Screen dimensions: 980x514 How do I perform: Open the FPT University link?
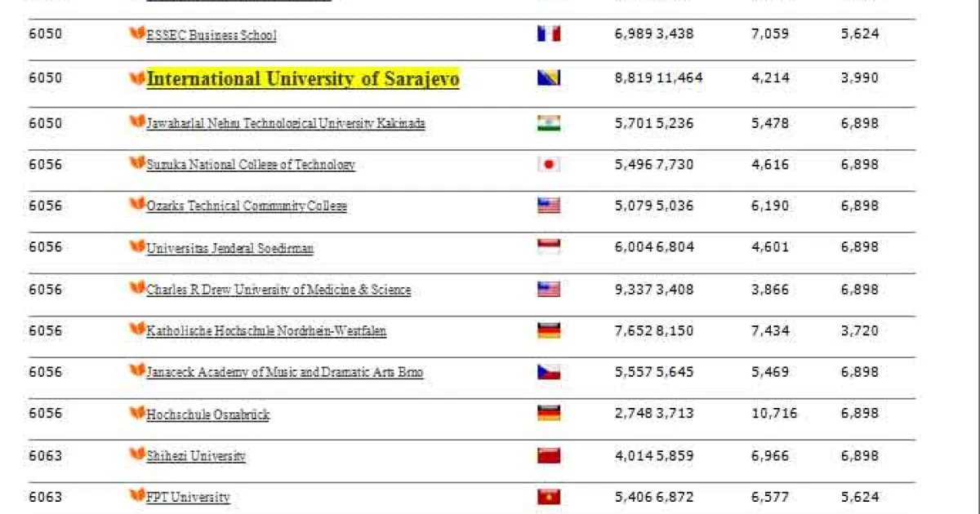188,497
